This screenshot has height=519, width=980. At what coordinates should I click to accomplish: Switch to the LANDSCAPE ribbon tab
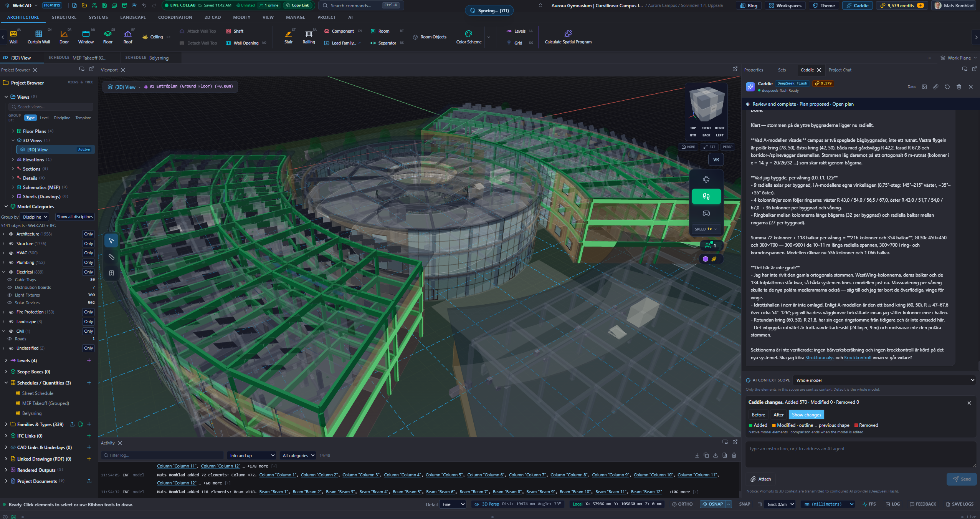pyautogui.click(x=133, y=17)
